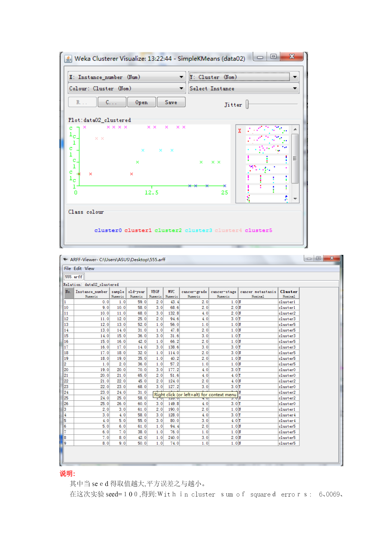The width and height of the screenshot is (392, 554).
Task: Click the Save button in Weka visualizer
Action: pyautogui.click(x=171, y=102)
